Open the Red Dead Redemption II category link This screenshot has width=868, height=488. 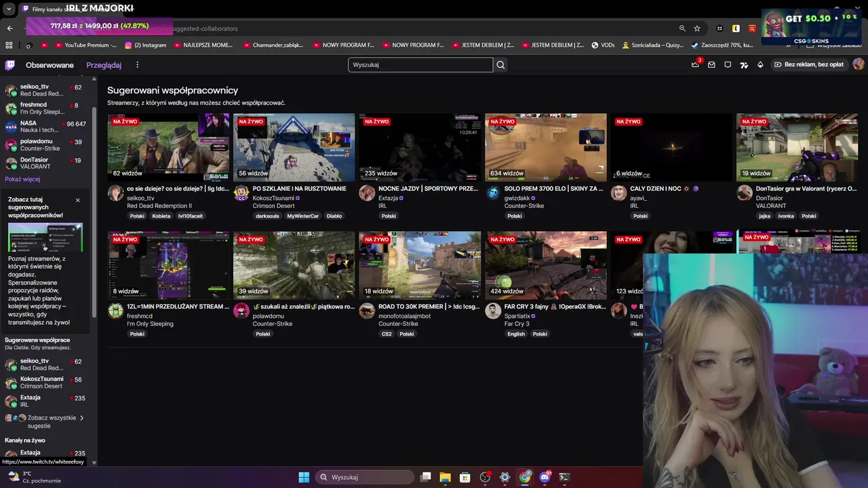pyautogui.click(x=159, y=206)
